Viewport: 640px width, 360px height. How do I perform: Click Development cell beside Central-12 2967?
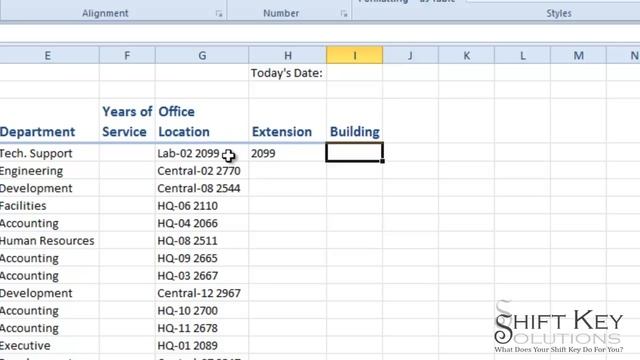pos(49,293)
